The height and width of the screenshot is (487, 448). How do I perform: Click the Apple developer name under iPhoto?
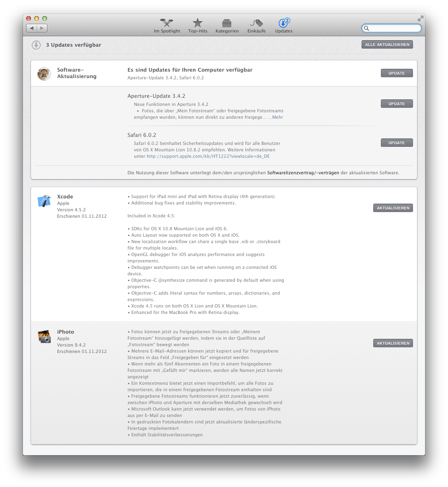click(63, 339)
